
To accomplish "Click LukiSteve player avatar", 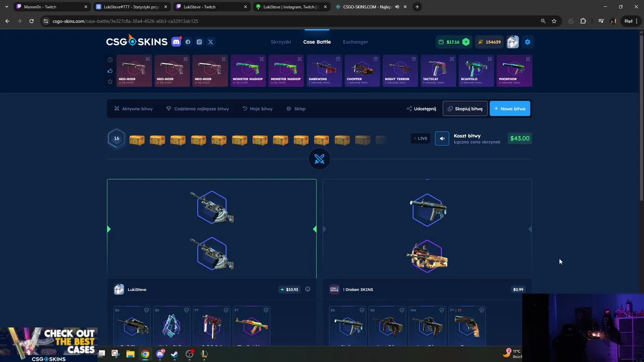I will [x=119, y=289].
